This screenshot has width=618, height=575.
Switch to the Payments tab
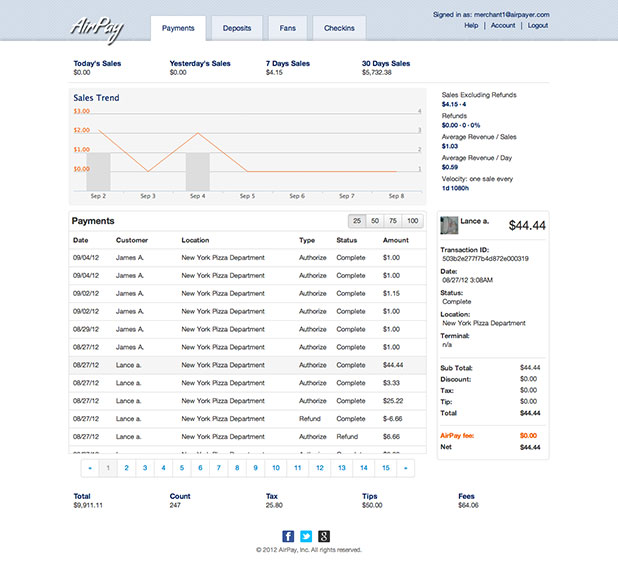click(178, 28)
